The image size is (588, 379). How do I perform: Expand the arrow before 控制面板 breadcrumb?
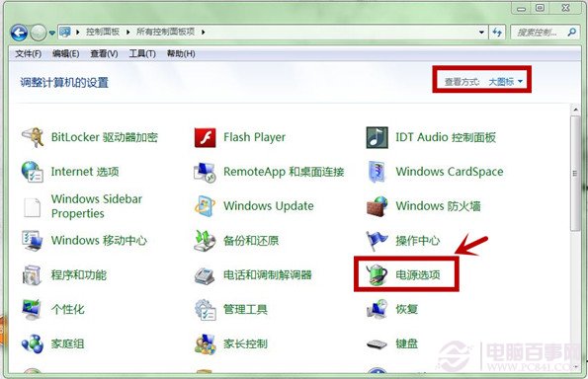[78, 33]
